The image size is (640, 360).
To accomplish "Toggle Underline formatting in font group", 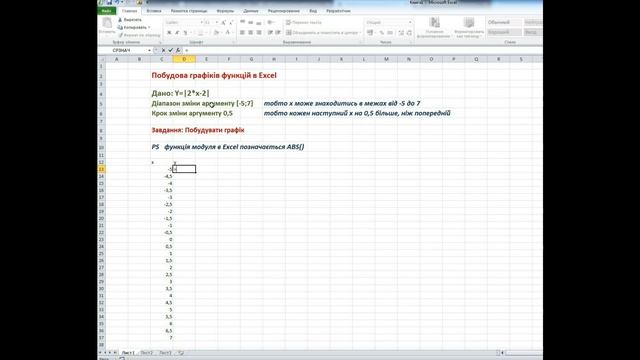I will click(x=185, y=33).
